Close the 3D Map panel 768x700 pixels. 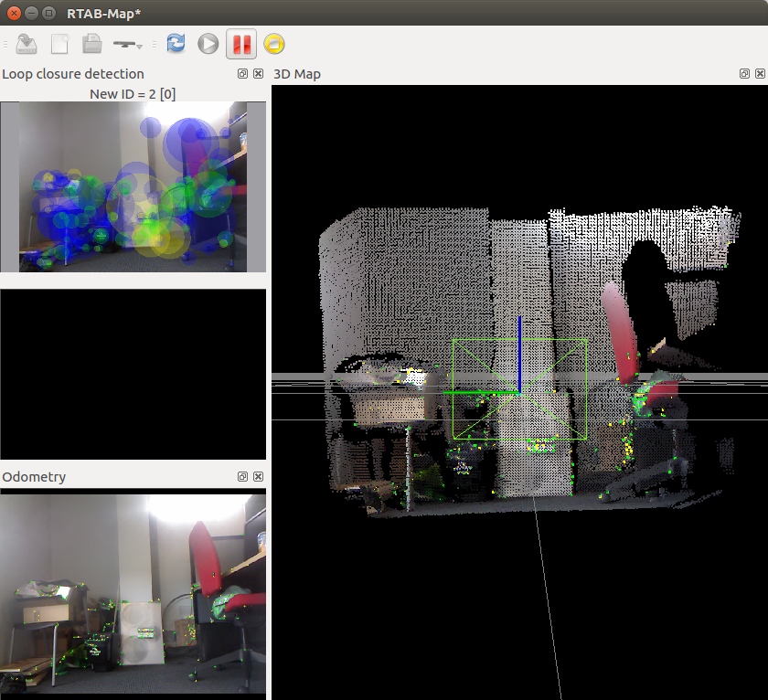tap(760, 74)
